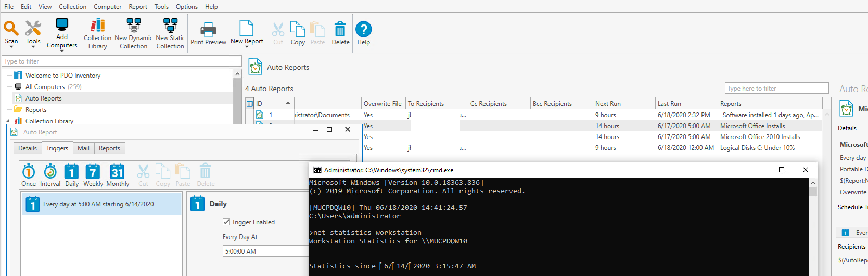The image size is (868, 276).
Task: Create a New Dynamic Collection
Action: coord(133,33)
